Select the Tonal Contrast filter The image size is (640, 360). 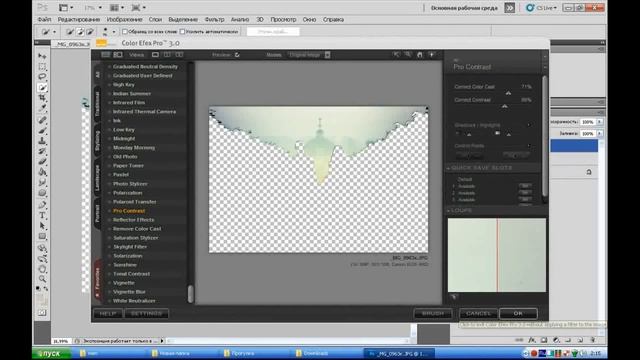pyautogui.click(x=131, y=274)
